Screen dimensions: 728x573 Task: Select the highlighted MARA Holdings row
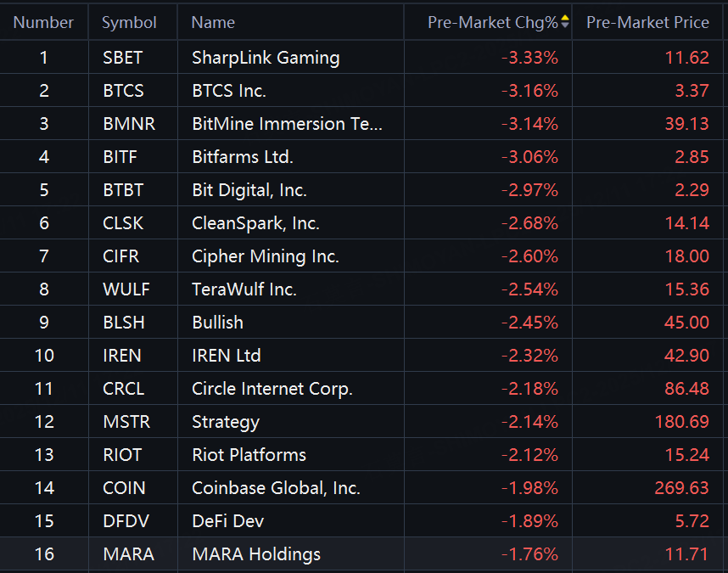[x=256, y=554]
